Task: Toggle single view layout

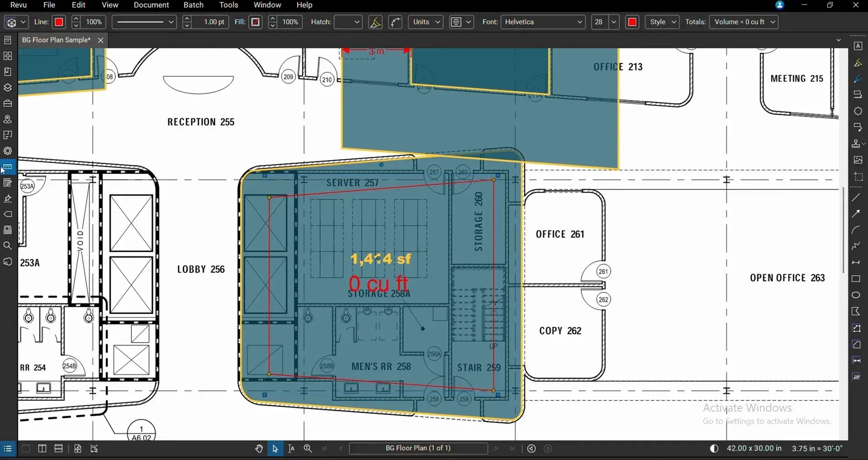Action: (26, 449)
